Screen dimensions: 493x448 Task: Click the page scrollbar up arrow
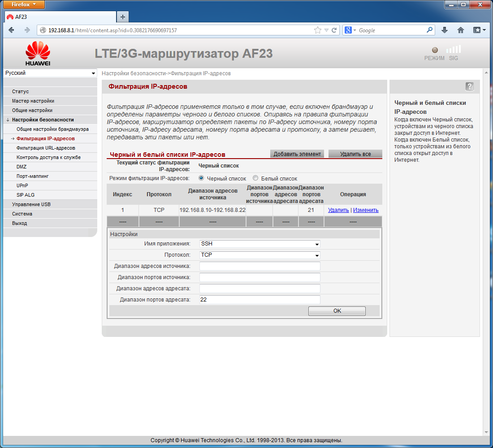click(486, 73)
